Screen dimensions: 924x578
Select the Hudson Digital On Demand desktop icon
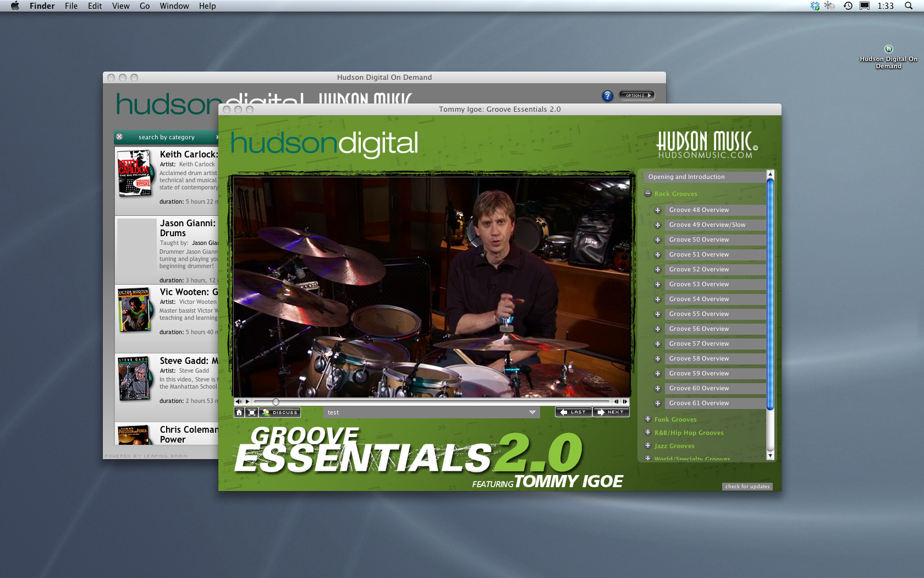[x=888, y=57]
